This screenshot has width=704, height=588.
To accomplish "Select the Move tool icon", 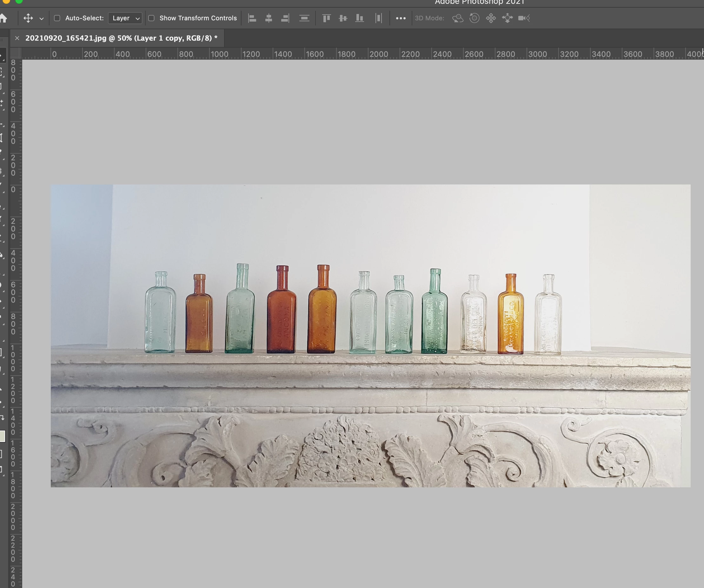I will (x=28, y=18).
